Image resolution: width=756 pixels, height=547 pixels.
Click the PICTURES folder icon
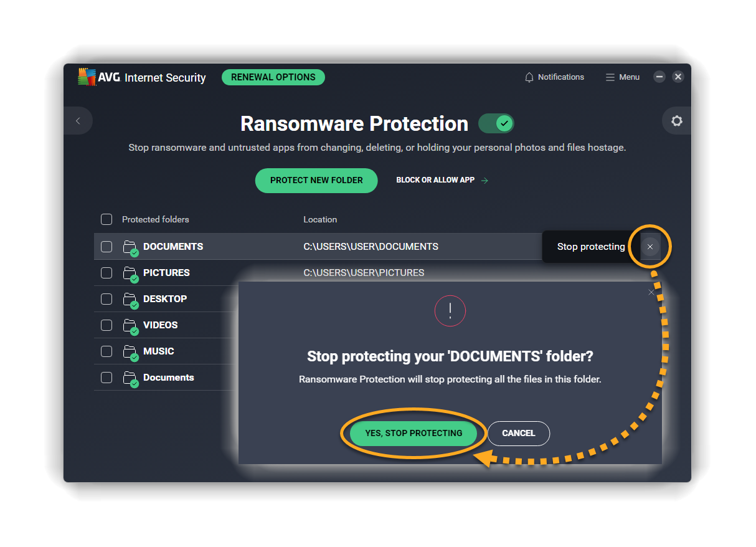130,273
